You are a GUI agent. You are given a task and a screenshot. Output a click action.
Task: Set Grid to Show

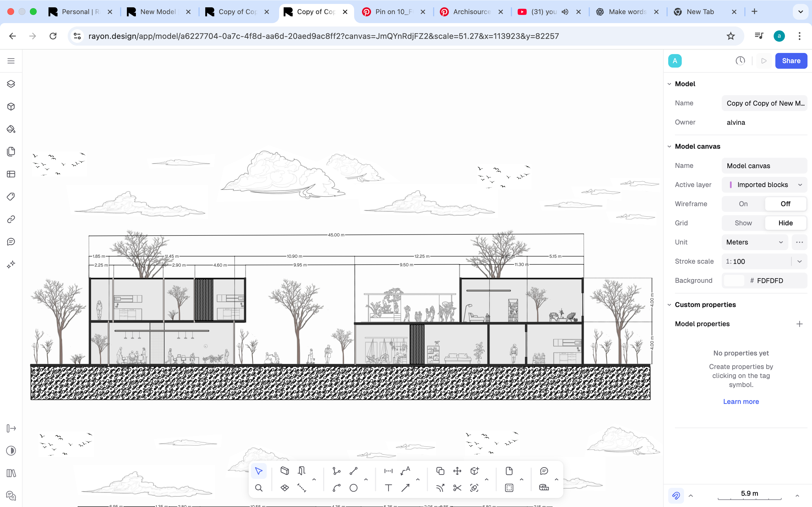coord(743,223)
